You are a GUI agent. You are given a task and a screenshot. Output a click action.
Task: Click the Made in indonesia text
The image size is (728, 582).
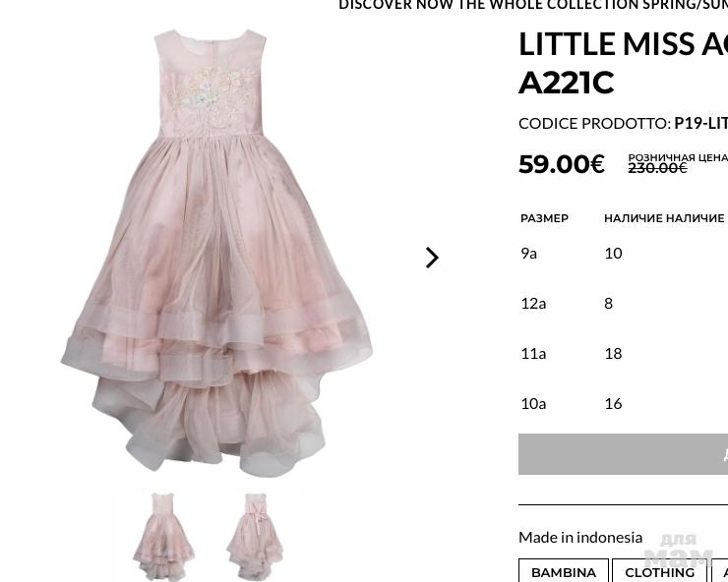click(x=580, y=538)
